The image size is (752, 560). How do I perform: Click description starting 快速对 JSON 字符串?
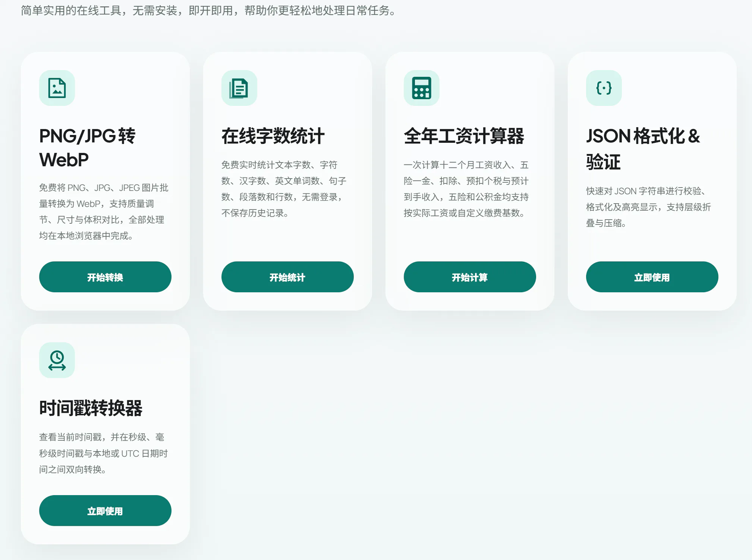pyautogui.click(x=649, y=207)
